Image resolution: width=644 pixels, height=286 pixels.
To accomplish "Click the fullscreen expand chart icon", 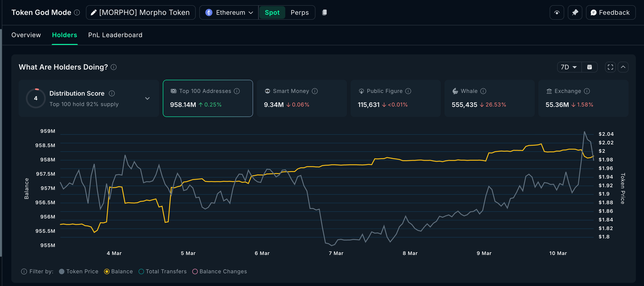I will point(610,67).
